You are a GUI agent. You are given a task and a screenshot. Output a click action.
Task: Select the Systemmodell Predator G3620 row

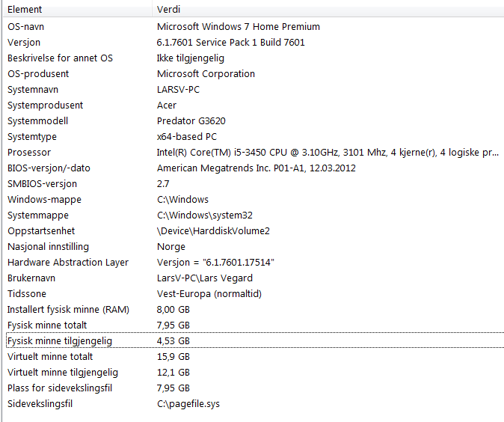pos(37,121)
